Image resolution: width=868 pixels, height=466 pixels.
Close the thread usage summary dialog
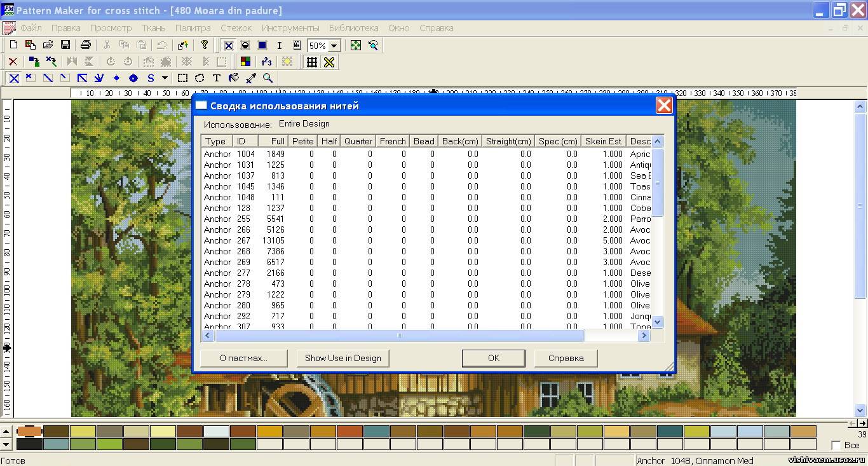point(664,106)
